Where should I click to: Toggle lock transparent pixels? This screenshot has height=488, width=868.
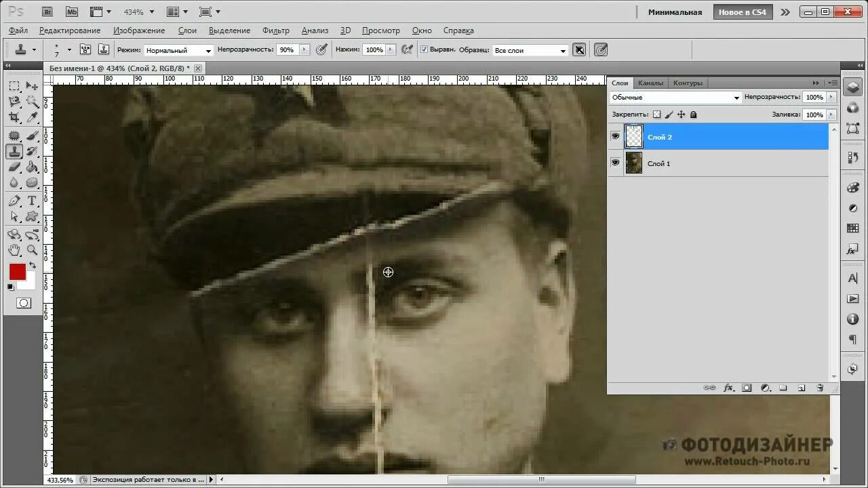pyautogui.click(x=656, y=115)
